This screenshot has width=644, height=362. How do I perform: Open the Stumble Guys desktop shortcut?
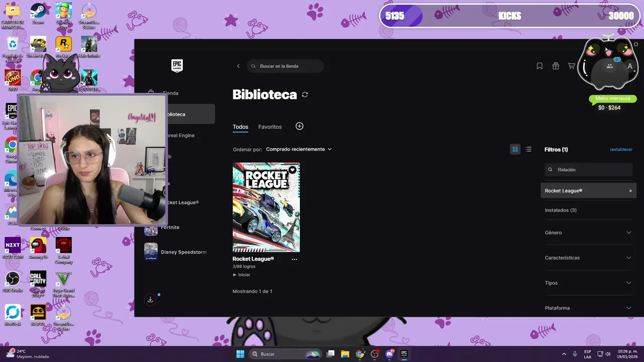click(63, 16)
